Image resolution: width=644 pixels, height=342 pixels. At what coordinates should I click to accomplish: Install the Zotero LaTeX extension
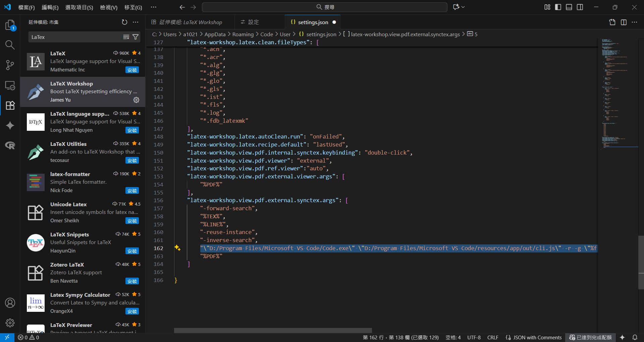[132, 281]
